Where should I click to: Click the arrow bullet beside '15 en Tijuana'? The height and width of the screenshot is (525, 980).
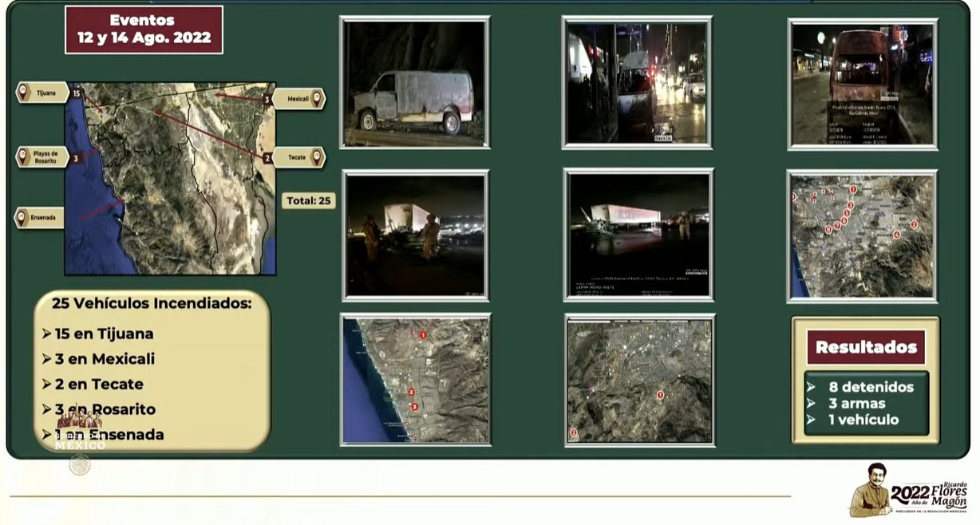[x=47, y=334]
